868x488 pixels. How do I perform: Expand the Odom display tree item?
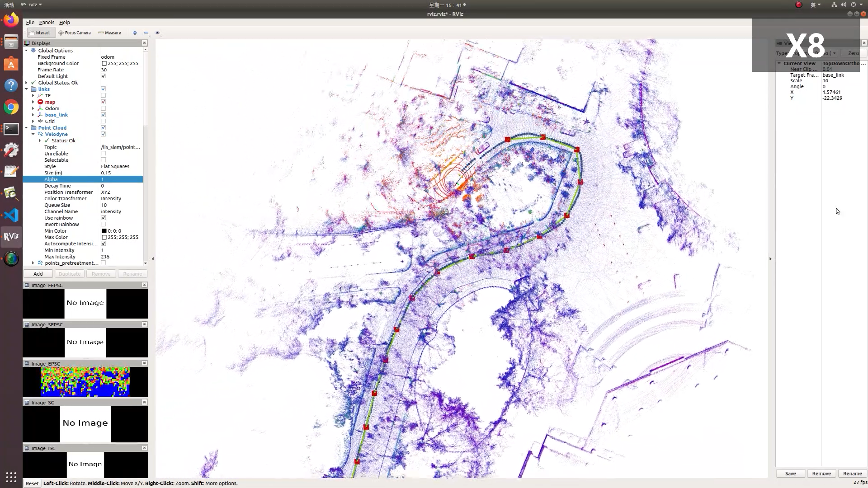click(33, 108)
